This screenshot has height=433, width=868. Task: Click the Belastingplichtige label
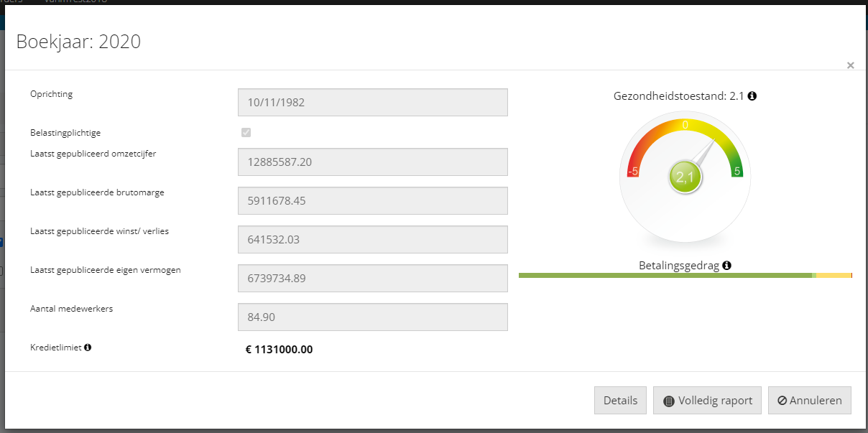click(x=65, y=133)
